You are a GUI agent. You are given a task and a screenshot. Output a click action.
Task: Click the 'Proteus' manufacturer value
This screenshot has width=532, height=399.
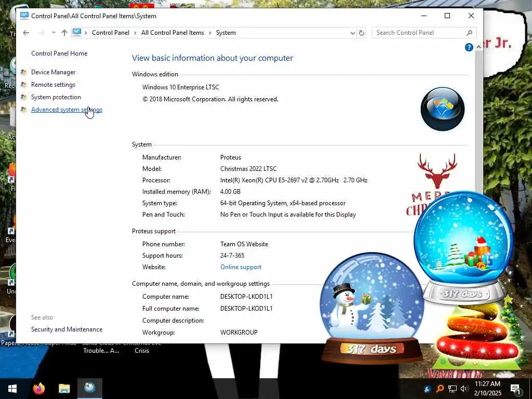coord(231,157)
